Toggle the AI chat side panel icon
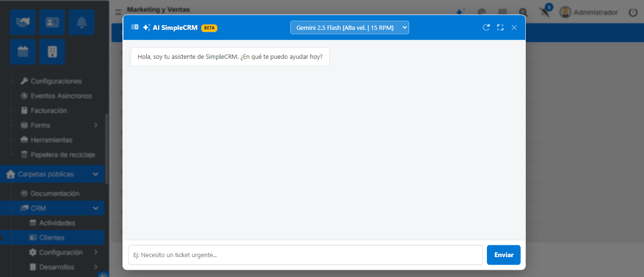The height and width of the screenshot is (277, 644). (x=135, y=28)
